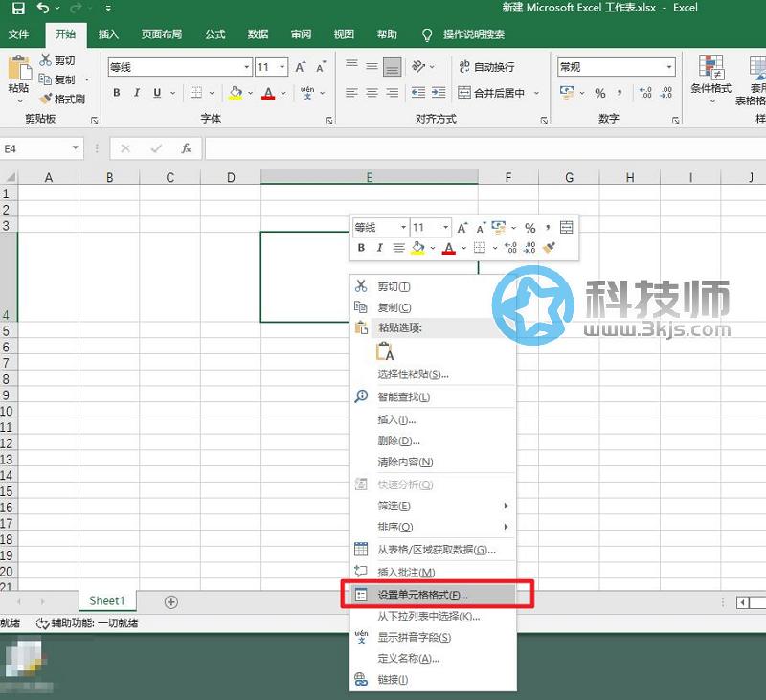Expand the 排序(O) submenu arrow

(507, 527)
